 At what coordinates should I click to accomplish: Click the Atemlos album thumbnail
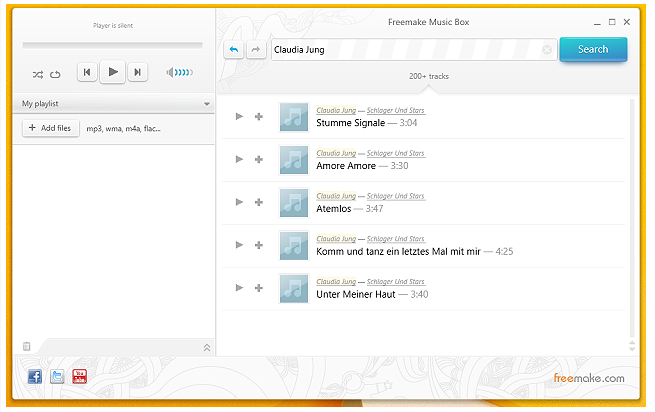tap(294, 203)
